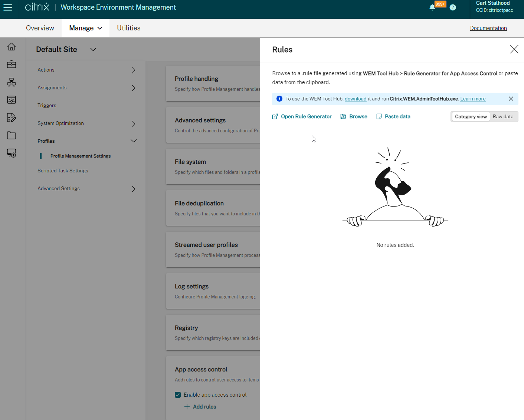Expand the Actions section

tap(134, 70)
